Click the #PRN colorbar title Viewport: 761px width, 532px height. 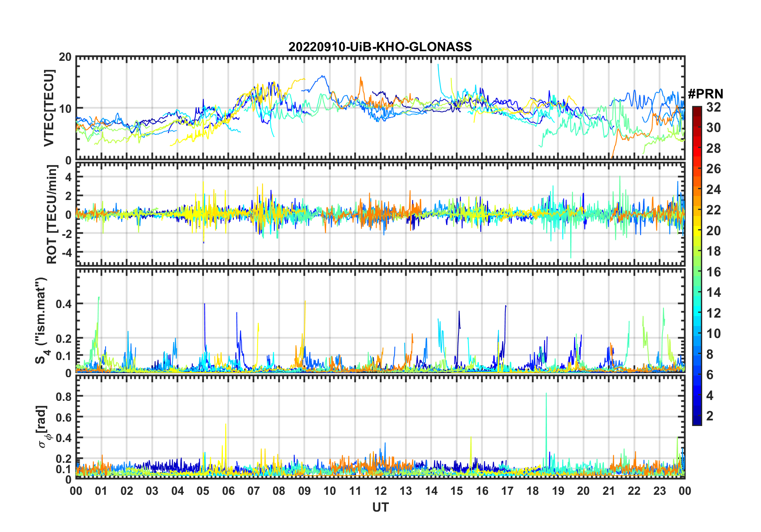point(706,94)
